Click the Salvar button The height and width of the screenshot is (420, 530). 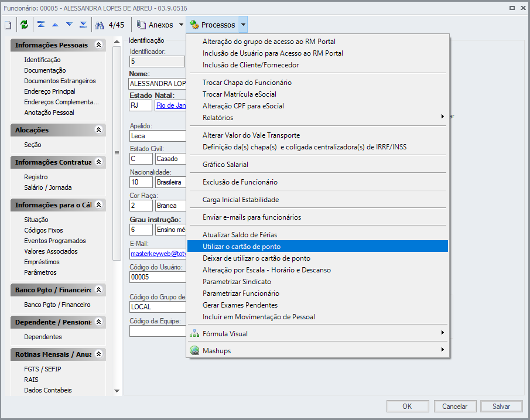pos(502,406)
